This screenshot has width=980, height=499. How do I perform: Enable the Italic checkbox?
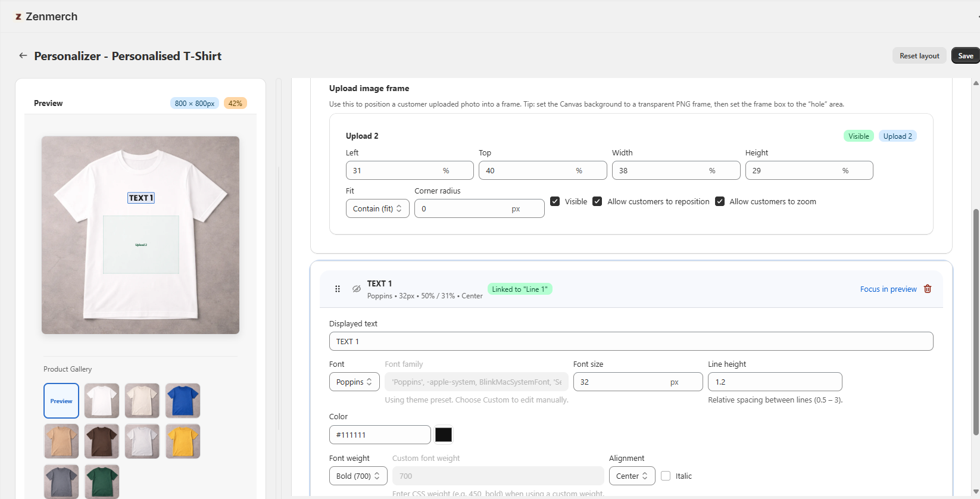click(666, 476)
